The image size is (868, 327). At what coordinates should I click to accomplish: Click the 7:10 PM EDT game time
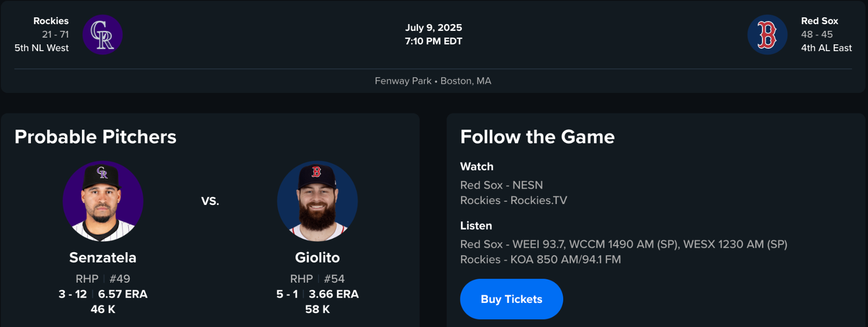[x=434, y=41]
